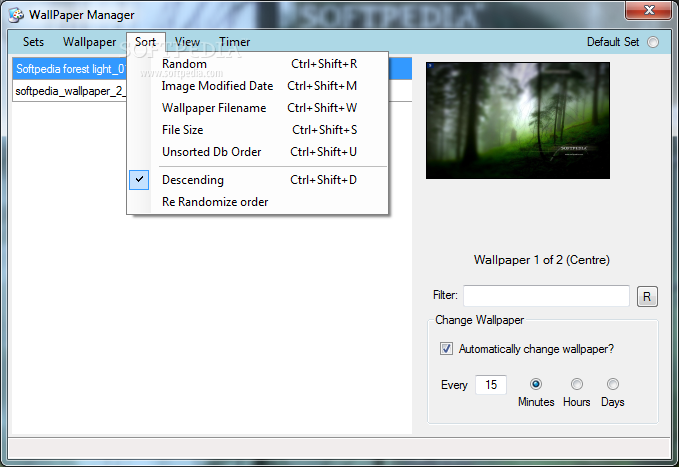Focus the Filter text field
The height and width of the screenshot is (467, 679).
[546, 296]
